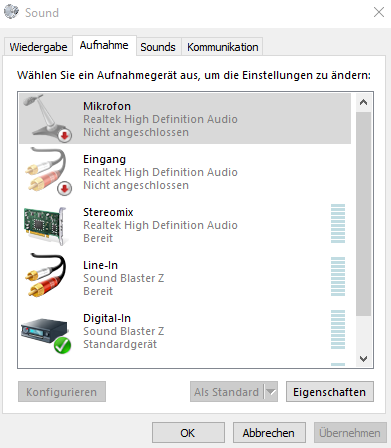Click the scroll up arrow in device list
391x448 pixels.
click(x=363, y=102)
